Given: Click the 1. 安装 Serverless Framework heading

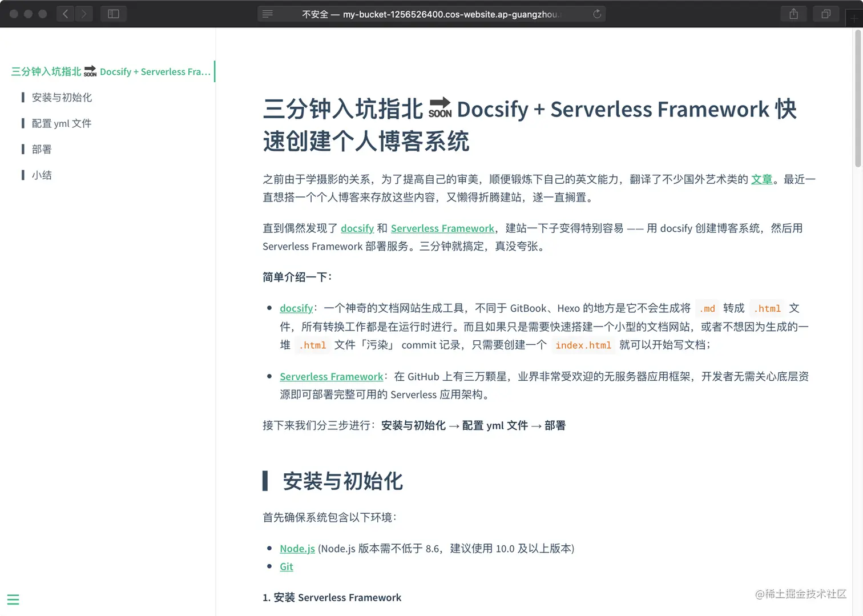Looking at the screenshot, I should pos(332,598).
